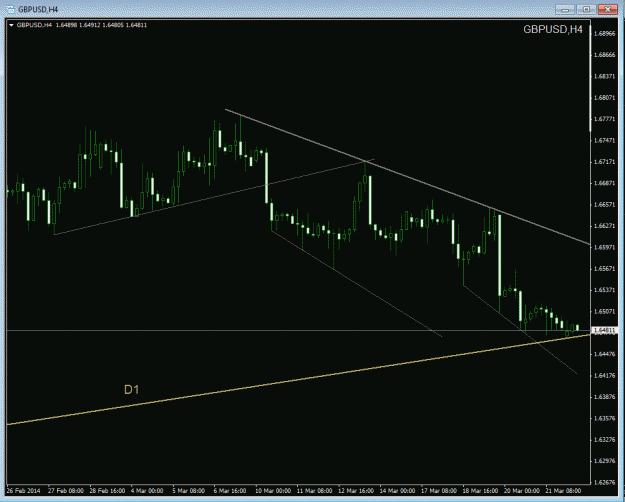Click the current price label 1.64811 on scale
Image resolution: width=625 pixels, height=502 pixels.
pyautogui.click(x=605, y=330)
